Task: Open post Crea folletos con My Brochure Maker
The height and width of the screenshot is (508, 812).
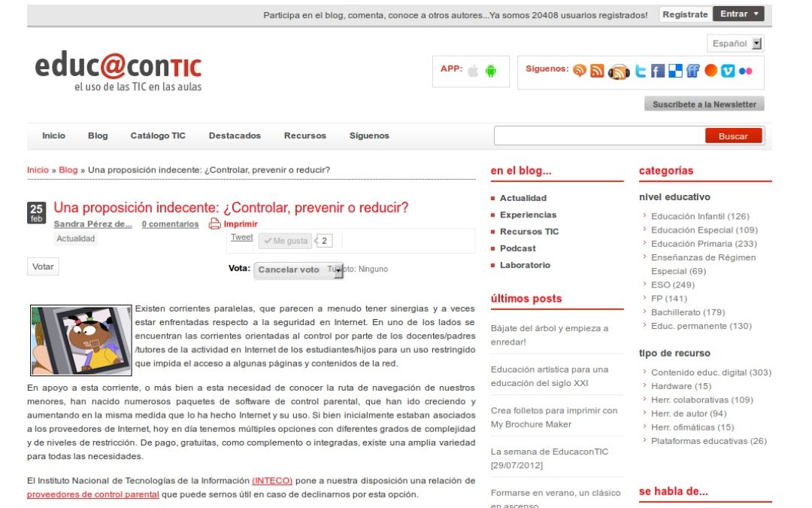Action: click(x=554, y=417)
